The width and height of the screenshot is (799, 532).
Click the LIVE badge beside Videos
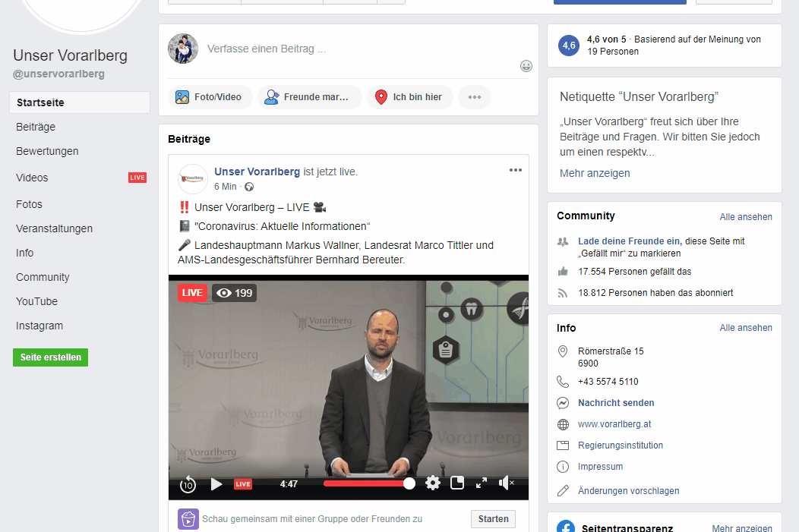click(x=137, y=178)
